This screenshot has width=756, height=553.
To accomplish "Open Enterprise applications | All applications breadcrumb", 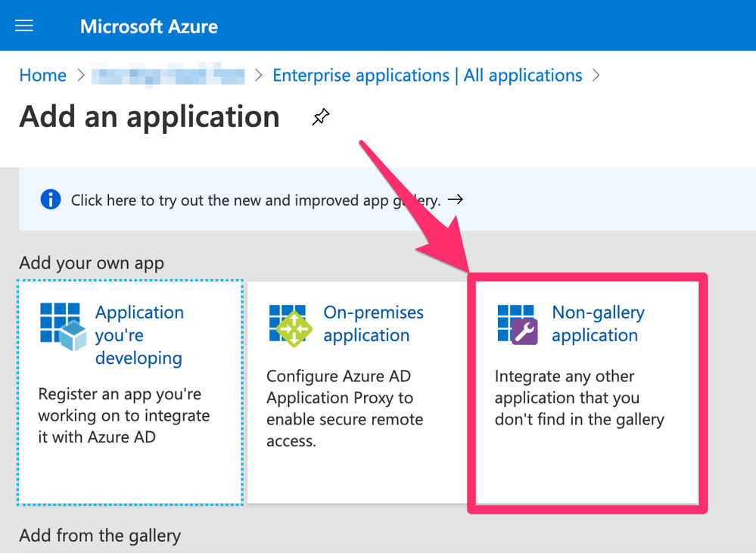I will pyautogui.click(x=427, y=75).
